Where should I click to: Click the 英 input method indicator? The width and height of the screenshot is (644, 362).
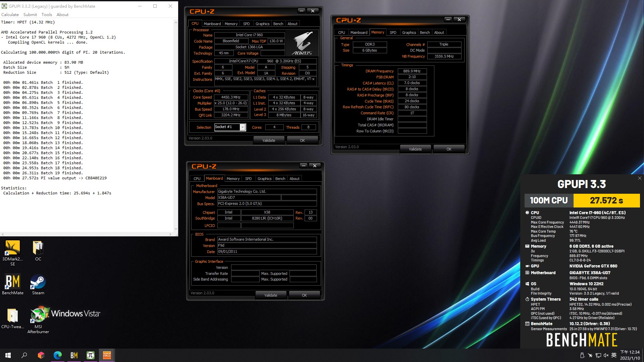pyautogui.click(x=614, y=355)
